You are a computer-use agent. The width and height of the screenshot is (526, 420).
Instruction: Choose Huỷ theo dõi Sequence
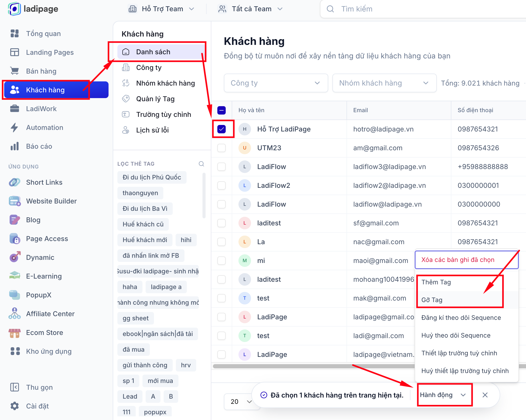pos(467,335)
